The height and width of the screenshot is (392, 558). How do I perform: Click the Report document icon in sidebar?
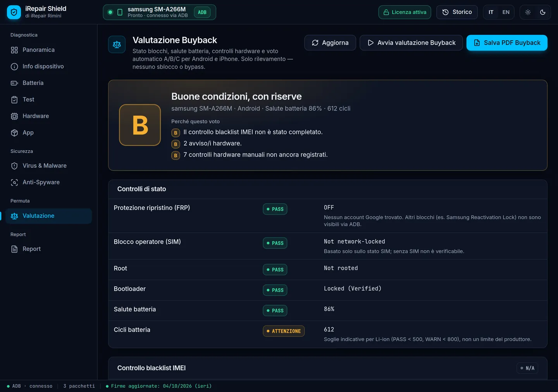tap(14, 249)
